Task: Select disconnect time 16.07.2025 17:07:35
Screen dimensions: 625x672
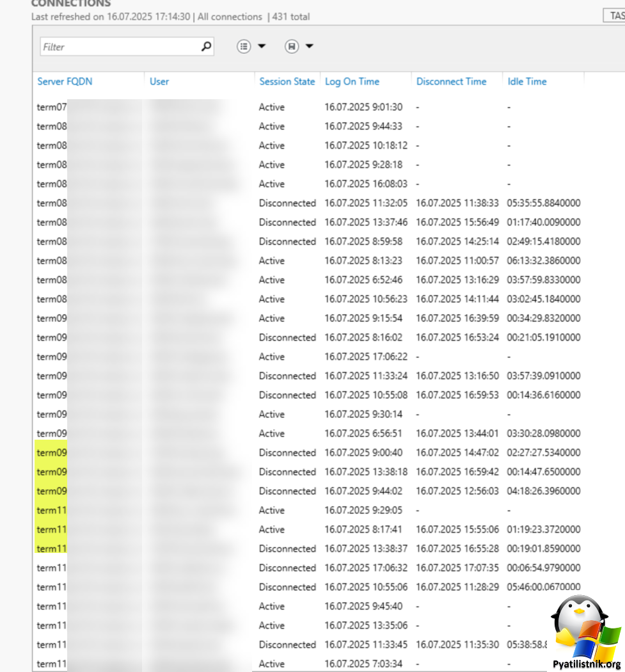Action: point(457,568)
